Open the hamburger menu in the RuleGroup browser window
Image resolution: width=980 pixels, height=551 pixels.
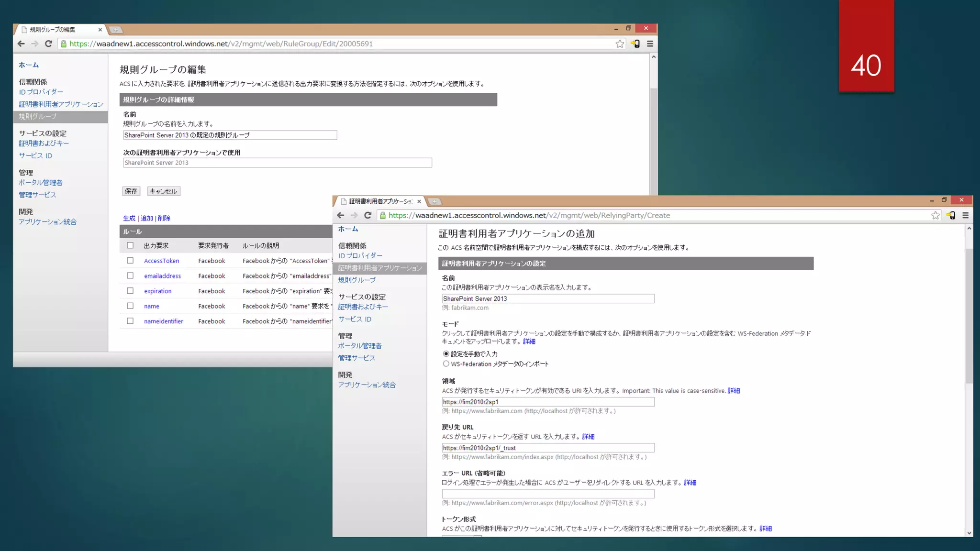tap(650, 44)
